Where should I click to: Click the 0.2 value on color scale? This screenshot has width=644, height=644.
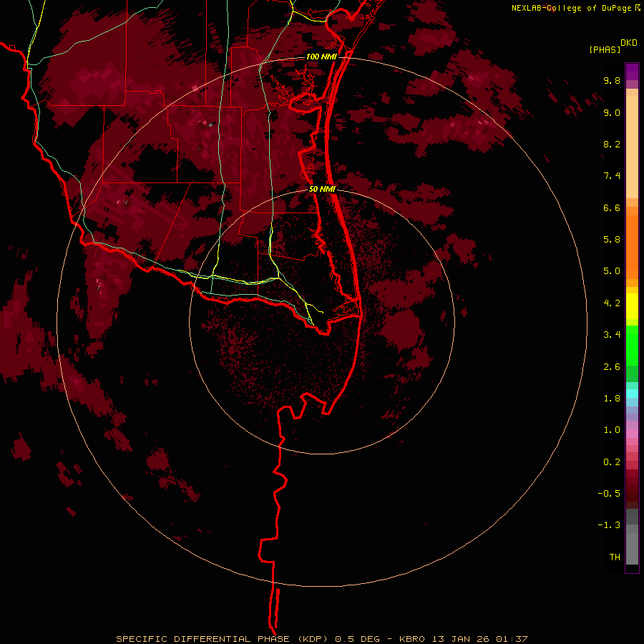pyautogui.click(x=612, y=462)
